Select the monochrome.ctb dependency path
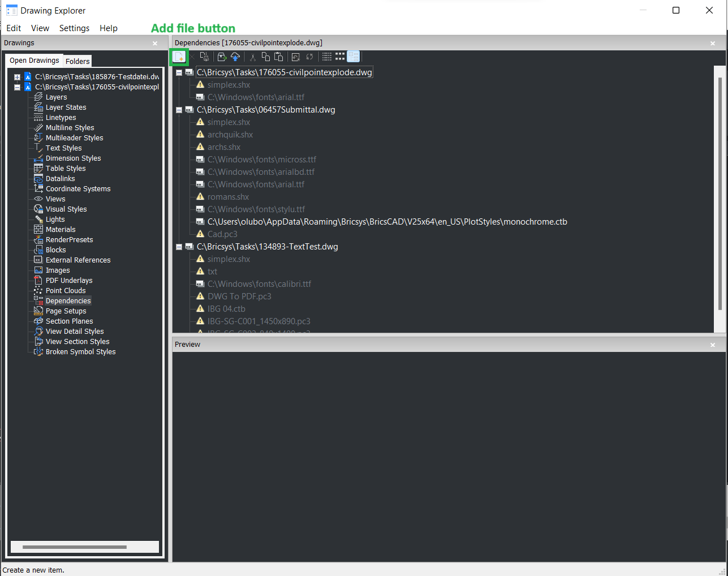This screenshot has width=728, height=576. click(387, 222)
